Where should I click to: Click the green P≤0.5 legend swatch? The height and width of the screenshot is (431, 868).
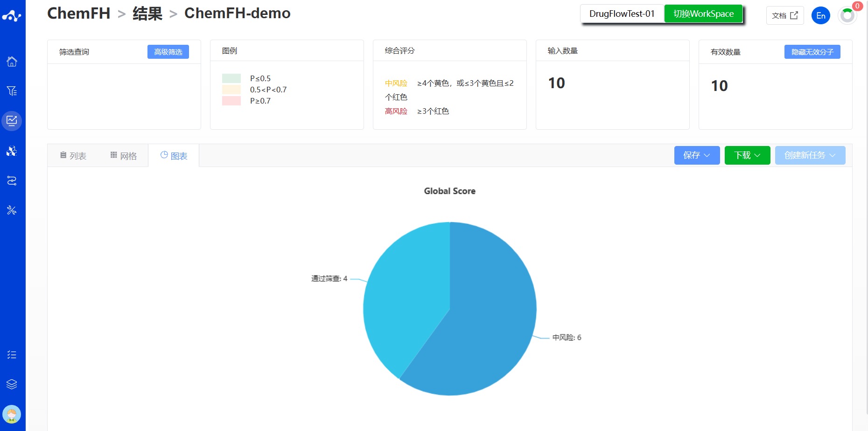(x=231, y=78)
